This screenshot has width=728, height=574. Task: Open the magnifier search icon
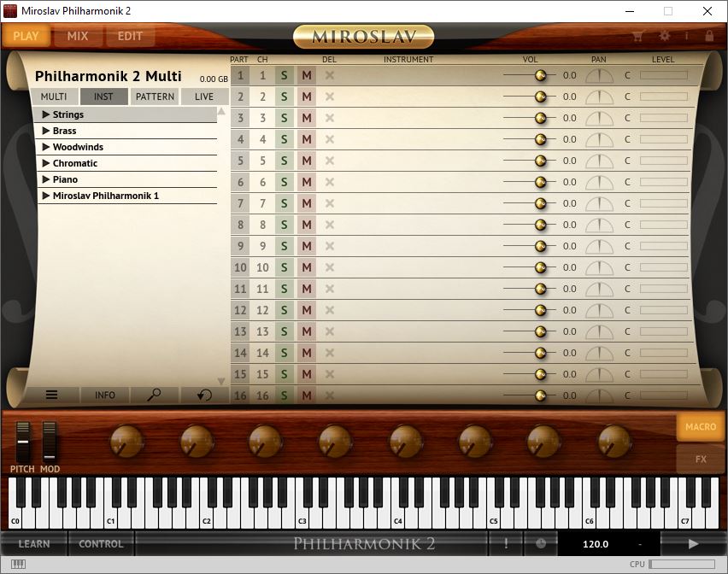coord(154,395)
